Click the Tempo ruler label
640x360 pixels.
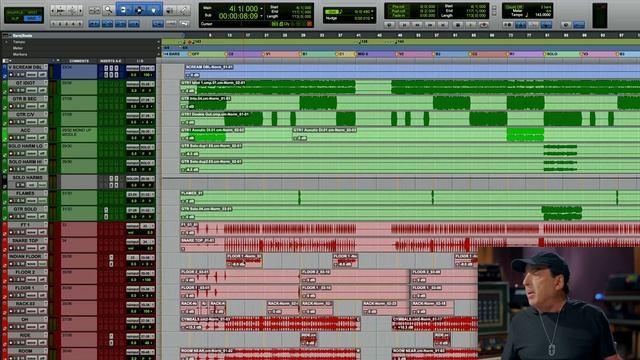click(19, 42)
